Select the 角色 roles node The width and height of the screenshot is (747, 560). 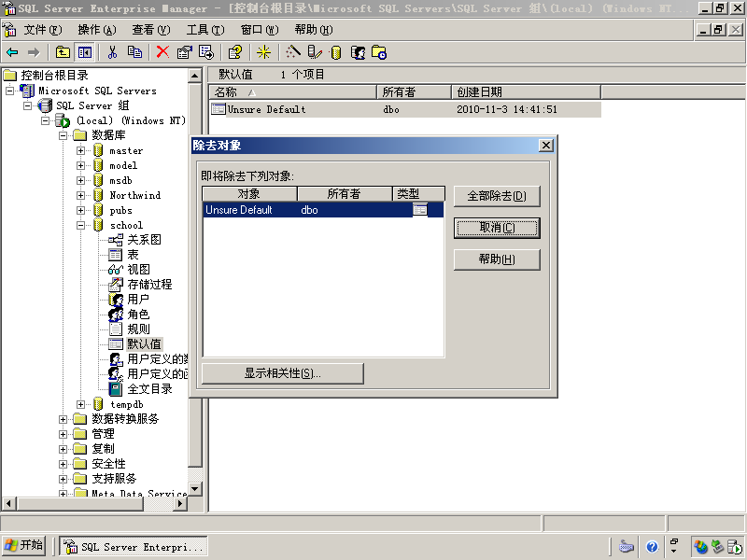pos(138,315)
